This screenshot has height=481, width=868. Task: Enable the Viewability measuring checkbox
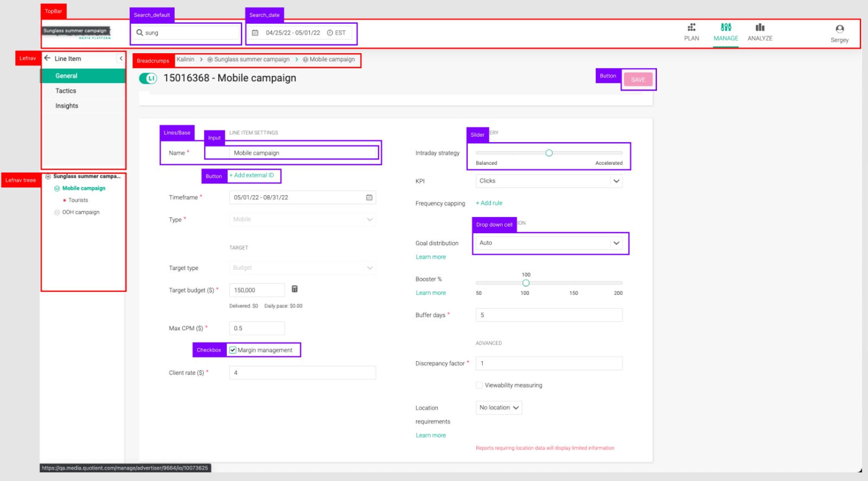(x=479, y=385)
